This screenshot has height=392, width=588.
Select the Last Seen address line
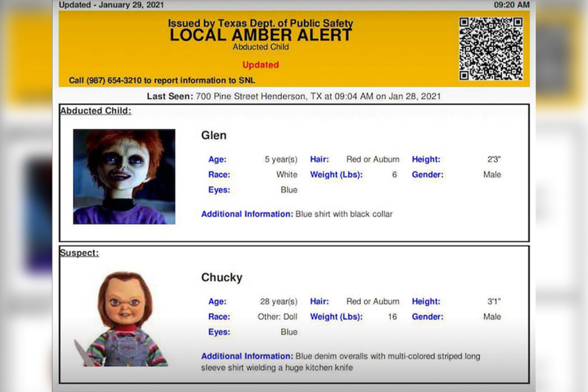(294, 96)
